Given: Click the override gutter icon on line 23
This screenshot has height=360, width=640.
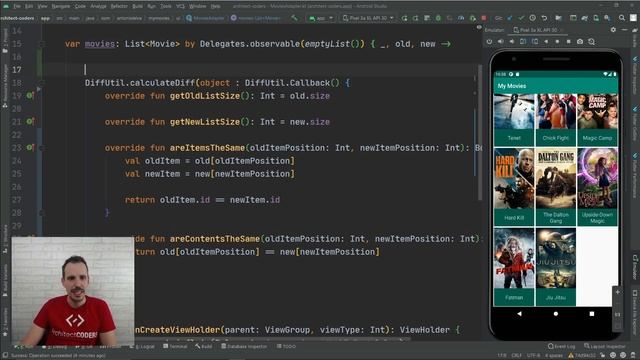Looking at the screenshot, I should (x=30, y=147).
